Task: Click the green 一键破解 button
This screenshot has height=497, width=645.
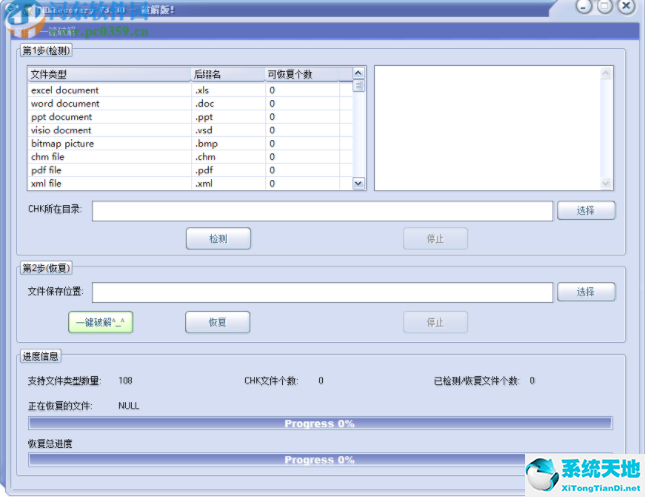Action: [x=100, y=322]
